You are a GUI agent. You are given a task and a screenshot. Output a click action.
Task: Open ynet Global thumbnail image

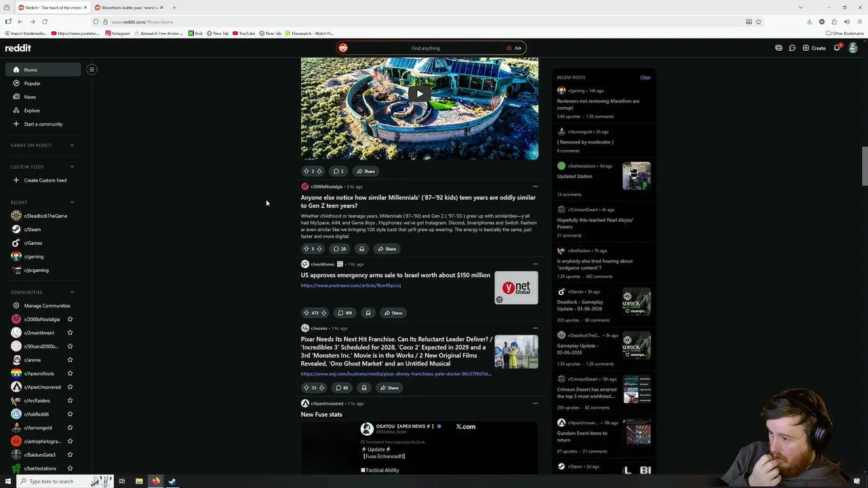point(516,287)
